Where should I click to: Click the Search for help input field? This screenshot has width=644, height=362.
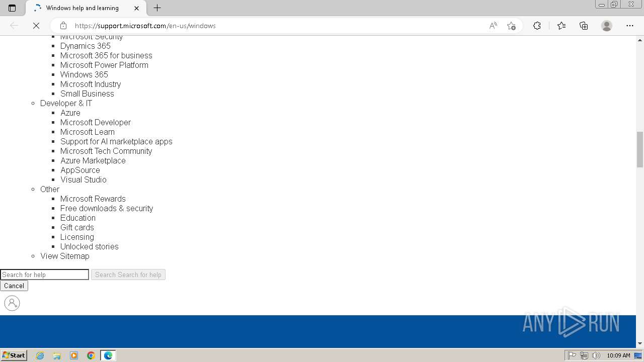coord(44,275)
